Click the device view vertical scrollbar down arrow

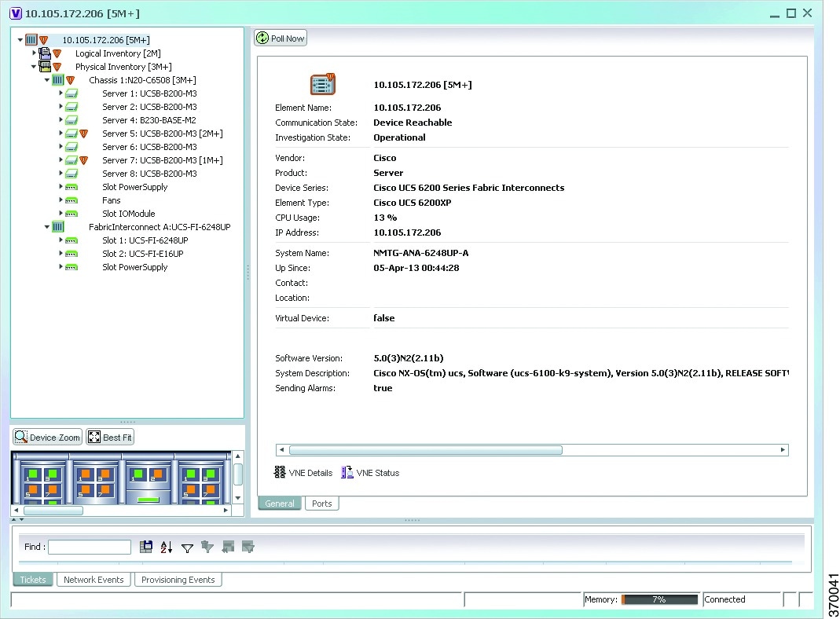pos(238,498)
